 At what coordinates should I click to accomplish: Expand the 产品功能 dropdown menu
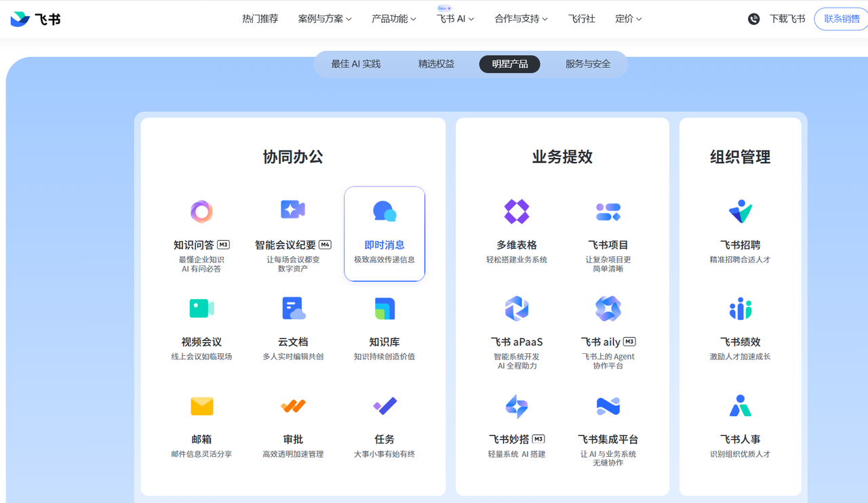pos(394,19)
